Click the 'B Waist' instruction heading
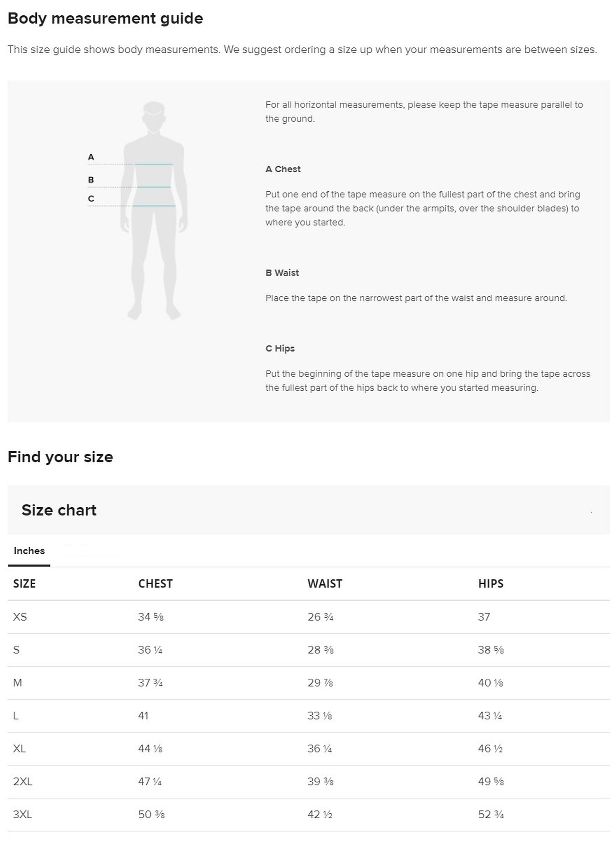This screenshot has width=616, height=846. 282,273
